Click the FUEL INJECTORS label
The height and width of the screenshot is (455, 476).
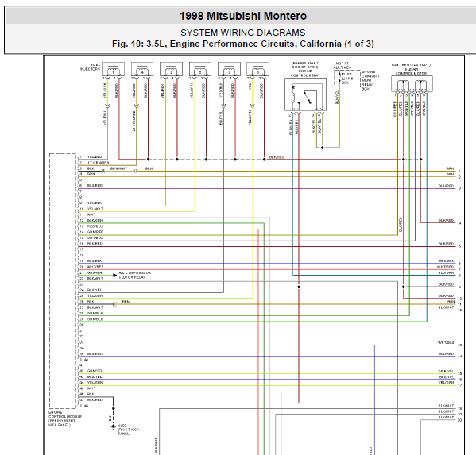(90, 67)
